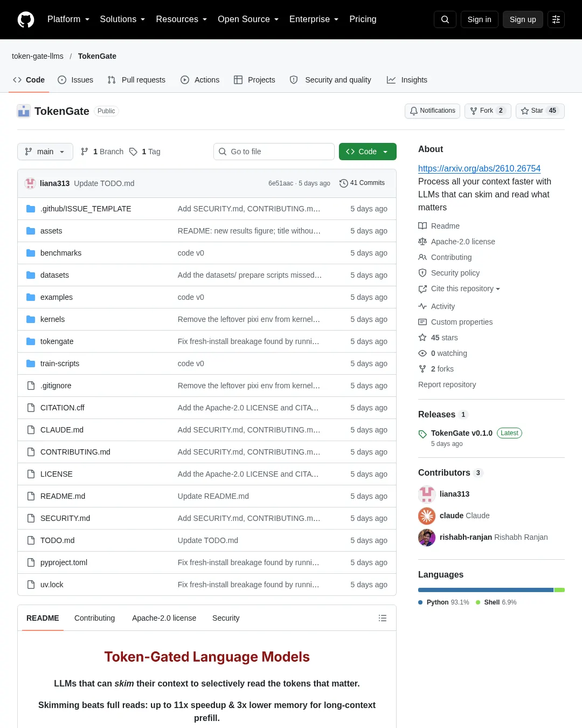This screenshot has height=728, width=582.
Task: Click the Sign in button
Action: [x=480, y=19]
